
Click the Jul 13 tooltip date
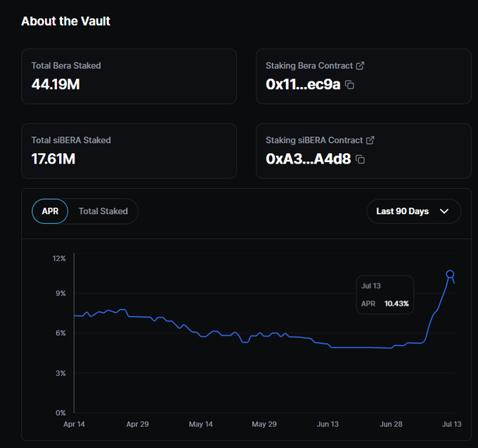[371, 286]
